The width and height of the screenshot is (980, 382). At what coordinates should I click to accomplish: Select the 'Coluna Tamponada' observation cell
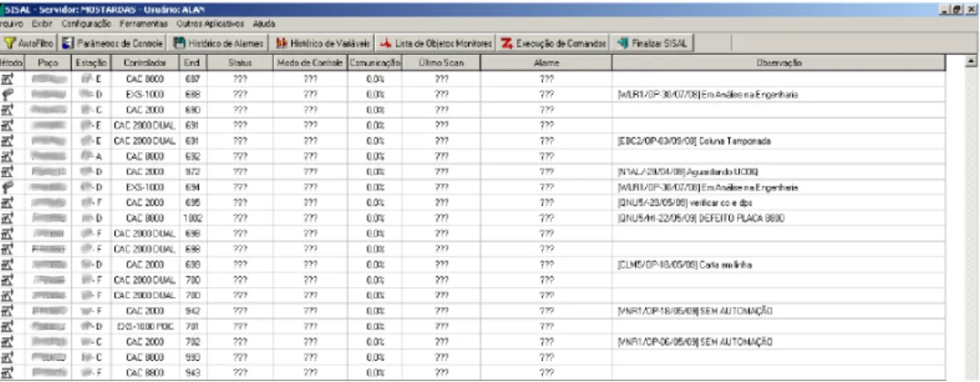[779, 141]
